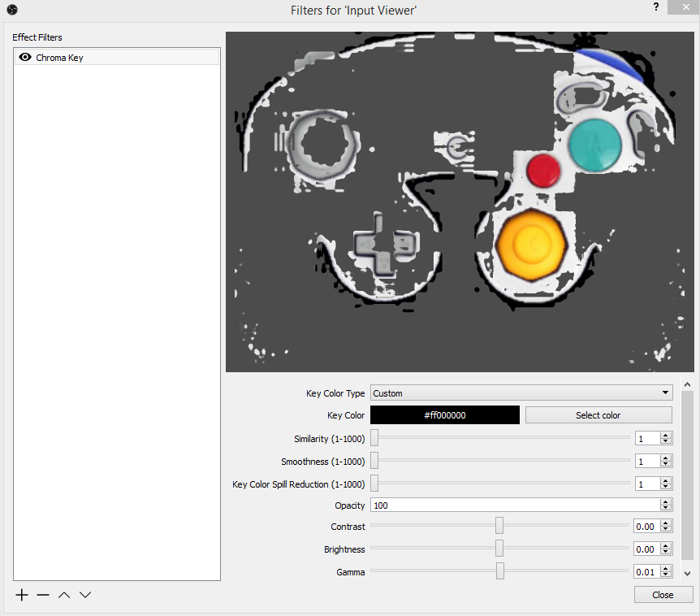Click the Similarity value field
Screen dimensions: 700x616
pyautogui.click(x=647, y=439)
